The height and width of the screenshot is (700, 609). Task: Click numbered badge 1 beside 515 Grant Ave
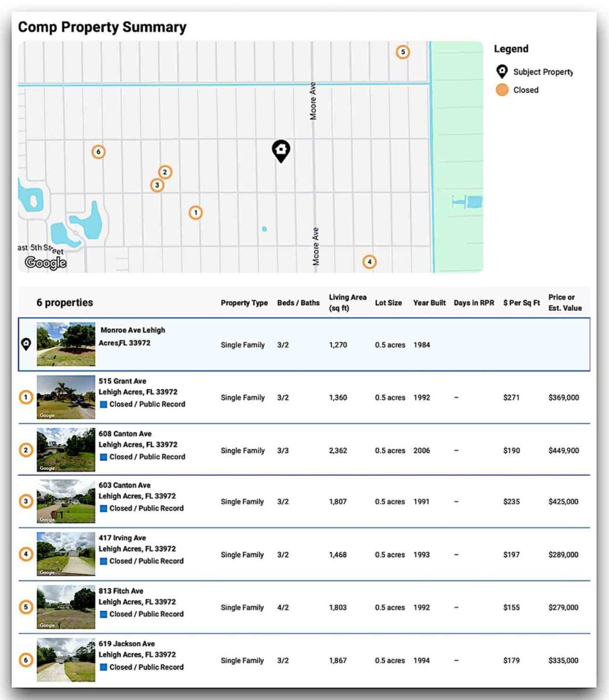(x=26, y=398)
